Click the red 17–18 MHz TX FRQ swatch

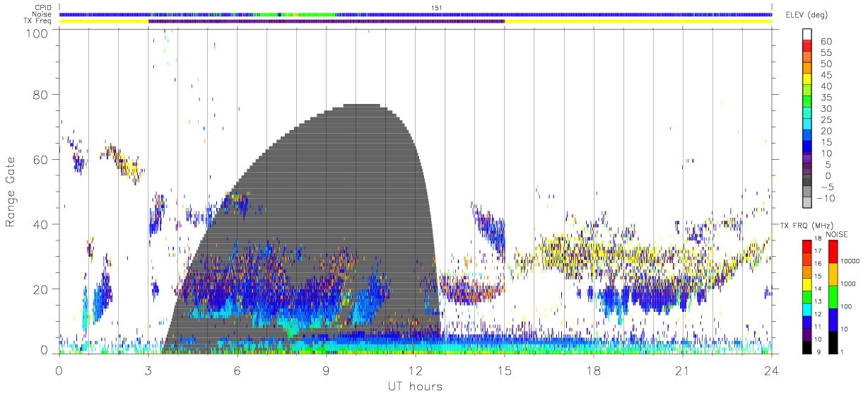[x=807, y=245]
